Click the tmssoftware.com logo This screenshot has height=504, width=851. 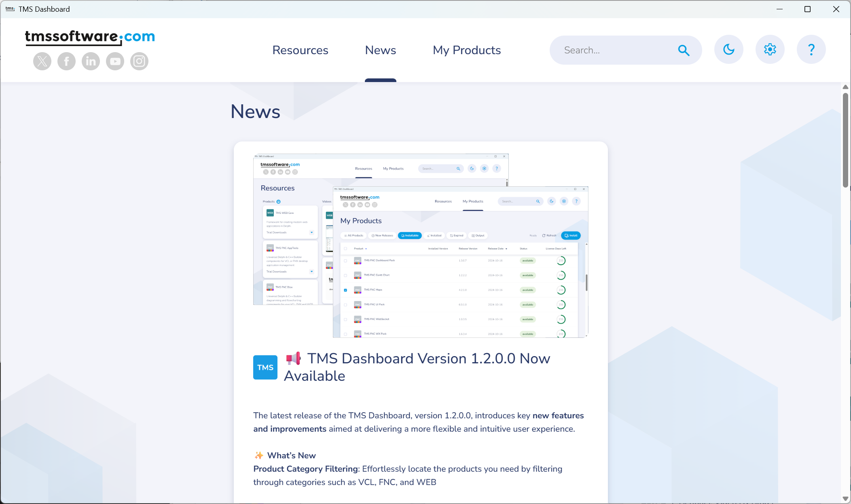coord(90,37)
